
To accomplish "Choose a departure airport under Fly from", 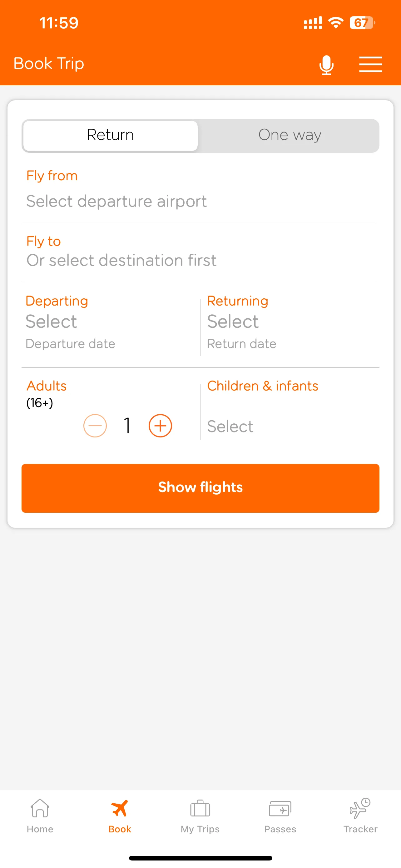I will [116, 201].
